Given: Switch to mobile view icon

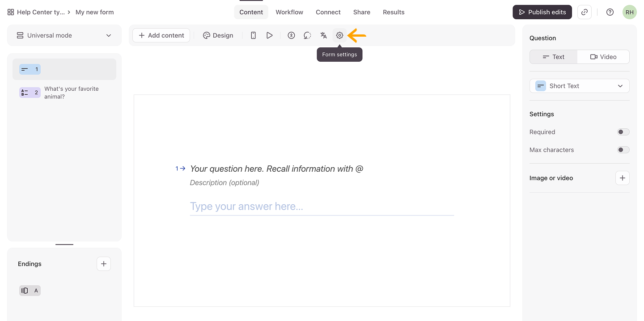Looking at the screenshot, I should point(253,35).
